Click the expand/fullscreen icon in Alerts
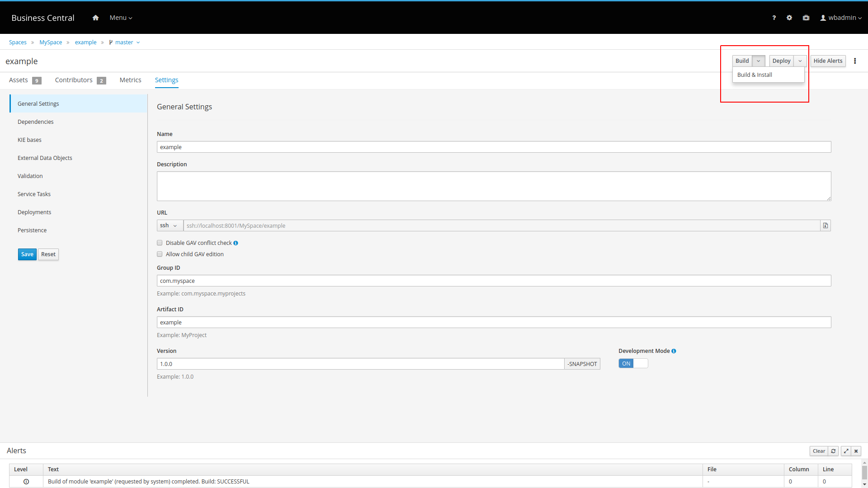Image resolution: width=868 pixels, height=488 pixels. (x=847, y=450)
